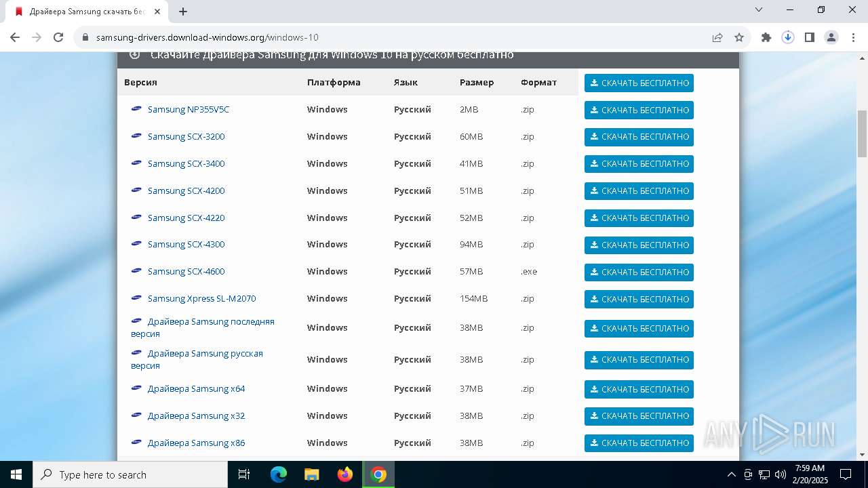The height and width of the screenshot is (488, 868).
Task: Download Samsung SCX-4200 driver
Action: pyautogui.click(x=639, y=191)
